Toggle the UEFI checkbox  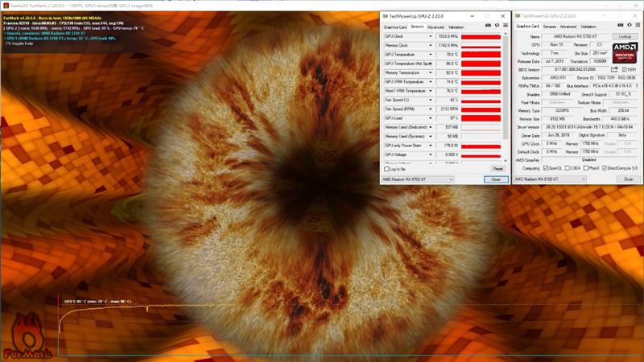[624, 69]
